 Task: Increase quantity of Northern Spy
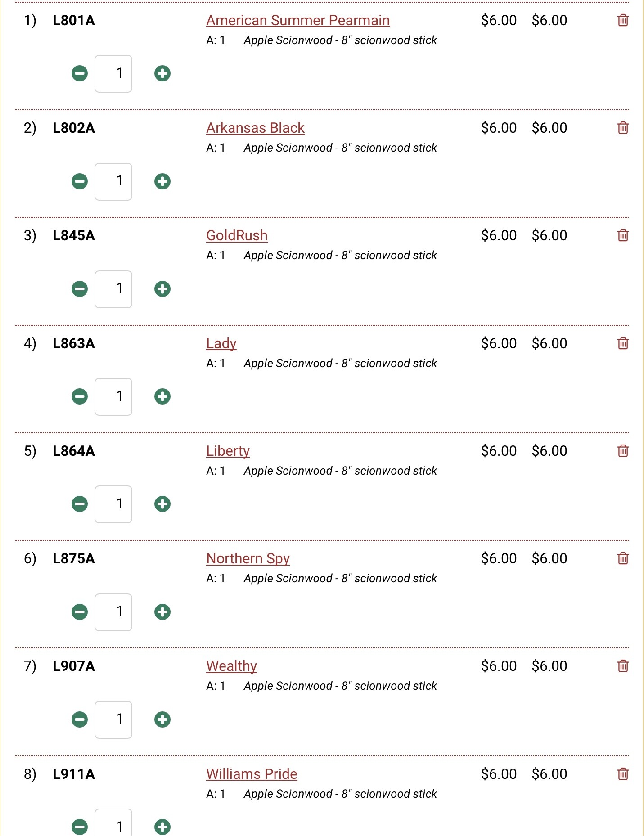coord(162,612)
